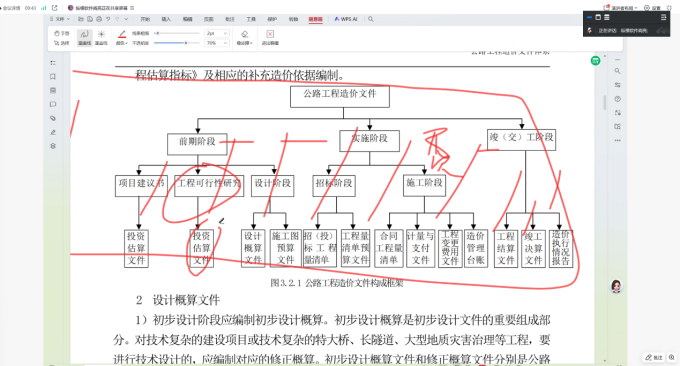Click the green floating table icon
Screen dimensions: 680x366
595,61
